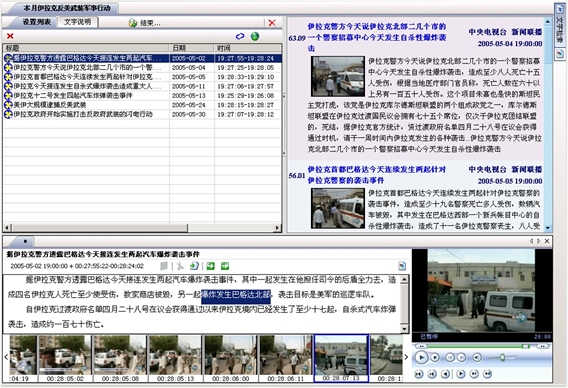The width and height of the screenshot is (568, 388).
Task: Click the green globe icon in the list toolbar
Action: (x=255, y=36)
